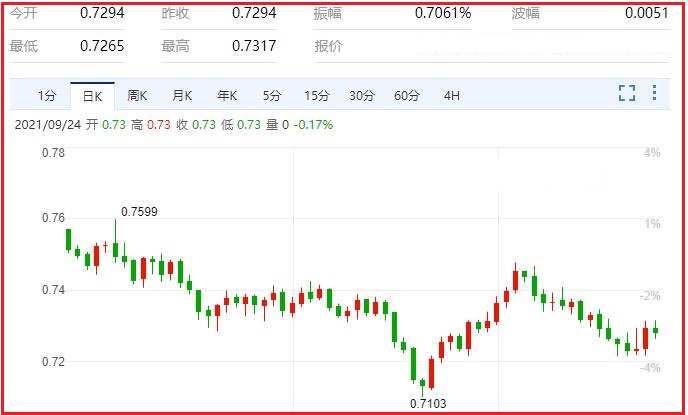Switch to the 月K monthly tab

pyautogui.click(x=182, y=96)
